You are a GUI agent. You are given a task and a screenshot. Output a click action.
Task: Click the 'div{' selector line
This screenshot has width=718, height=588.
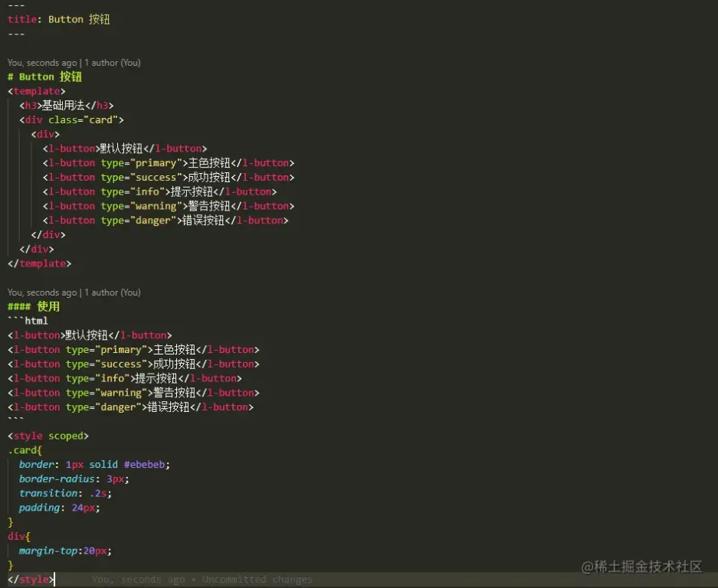click(19, 536)
